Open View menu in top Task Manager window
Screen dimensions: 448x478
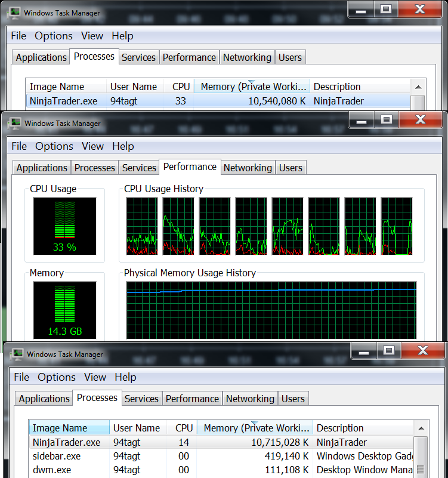[x=92, y=36]
